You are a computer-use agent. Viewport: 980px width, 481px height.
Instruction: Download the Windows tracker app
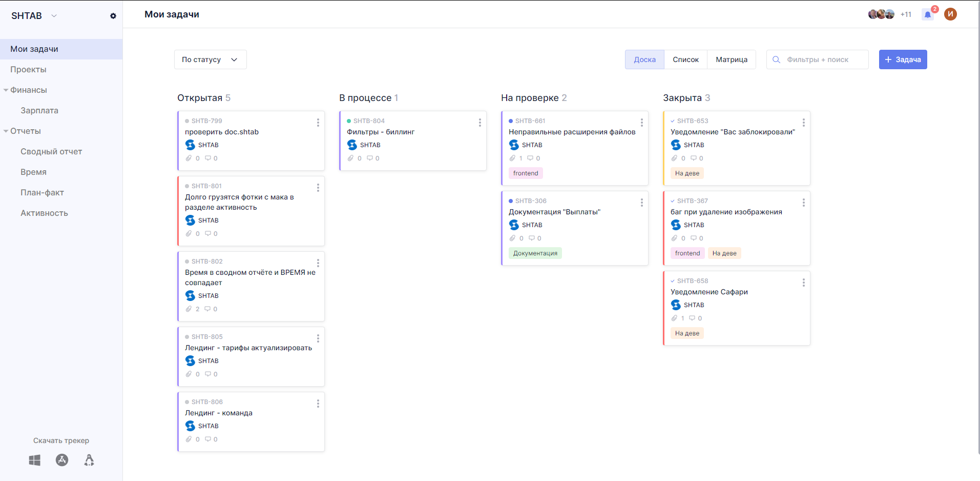(x=34, y=460)
